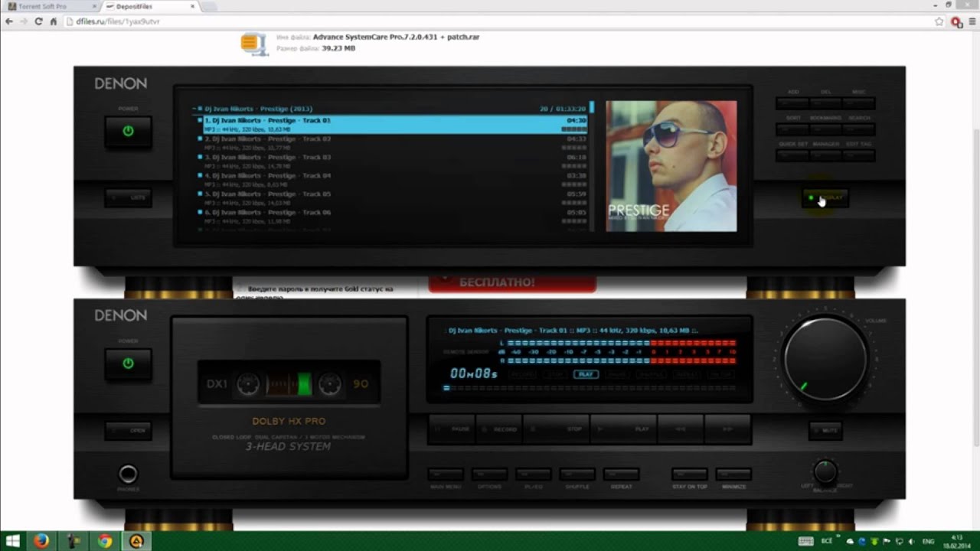Open the MISC playlist button
This screenshot has height=551, width=980.
pyautogui.click(x=858, y=103)
